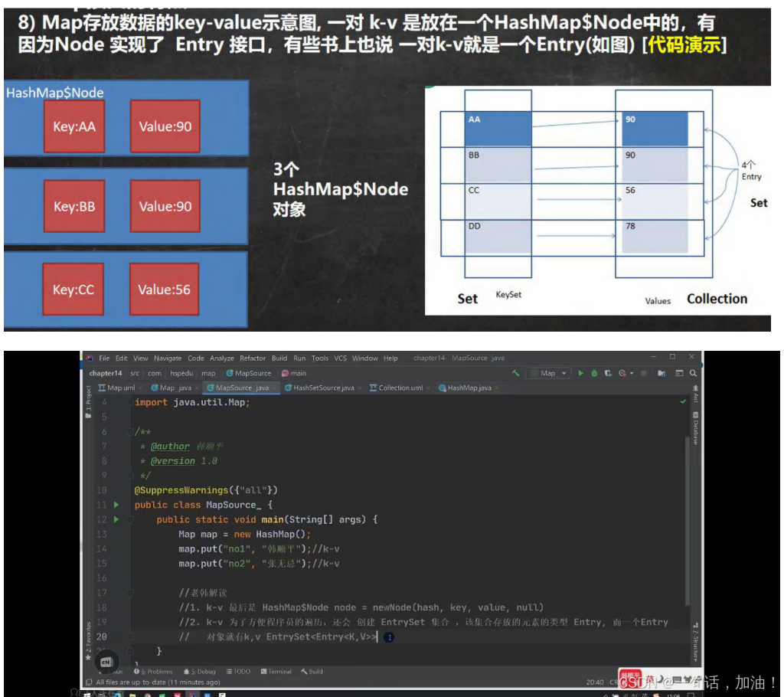This screenshot has height=697, width=784.
Task: Click the @version Javadoc tag on line 8
Action: (173, 461)
